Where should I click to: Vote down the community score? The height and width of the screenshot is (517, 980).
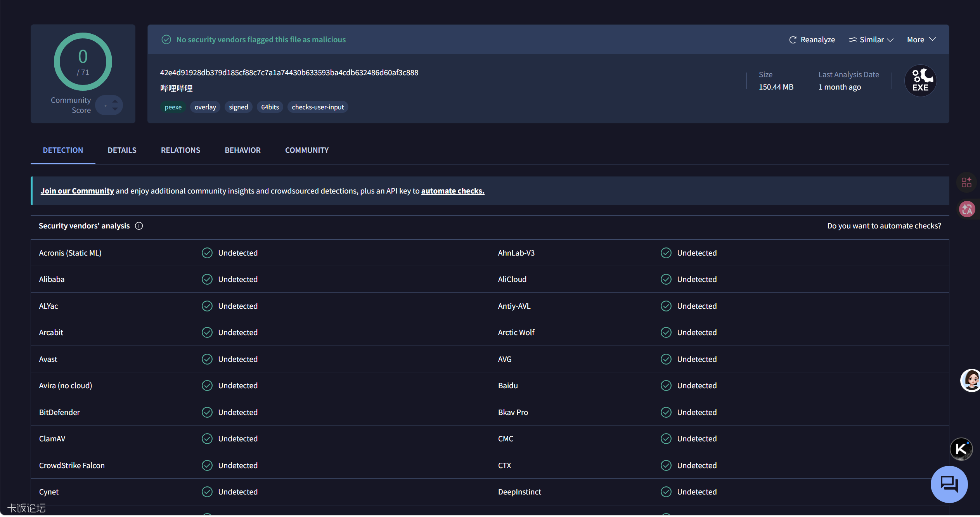[x=115, y=109]
